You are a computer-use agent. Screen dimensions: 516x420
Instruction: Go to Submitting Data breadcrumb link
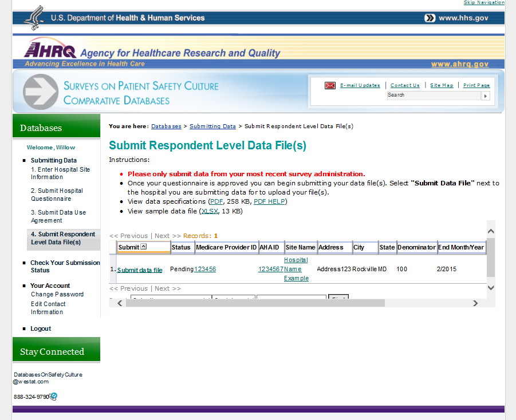[212, 126]
